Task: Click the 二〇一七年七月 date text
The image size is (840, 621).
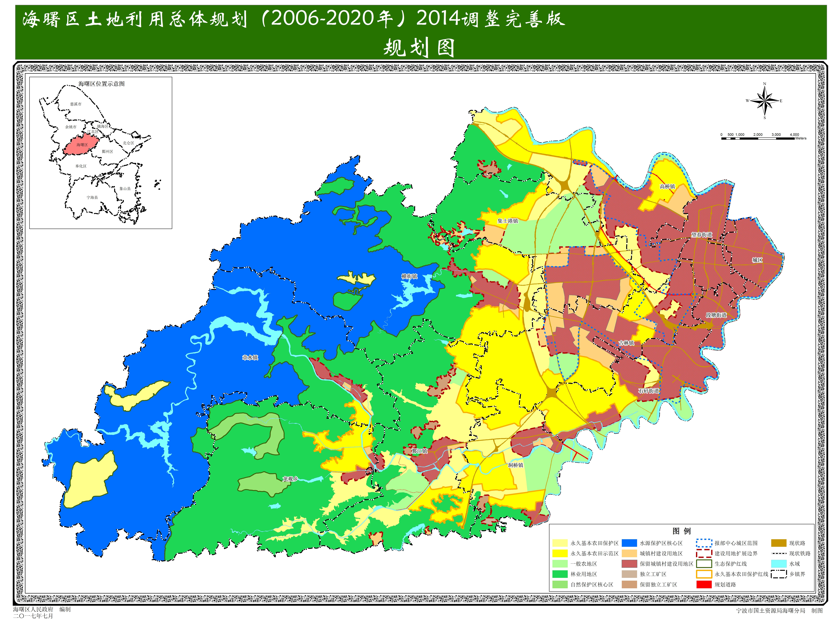Action: tap(33, 616)
